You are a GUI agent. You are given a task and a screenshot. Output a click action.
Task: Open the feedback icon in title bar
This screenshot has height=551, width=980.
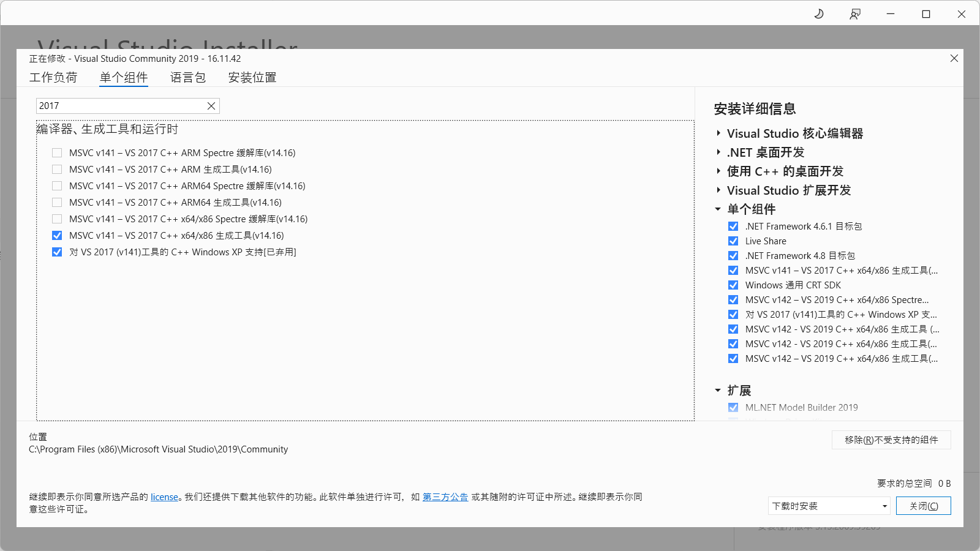(x=855, y=14)
